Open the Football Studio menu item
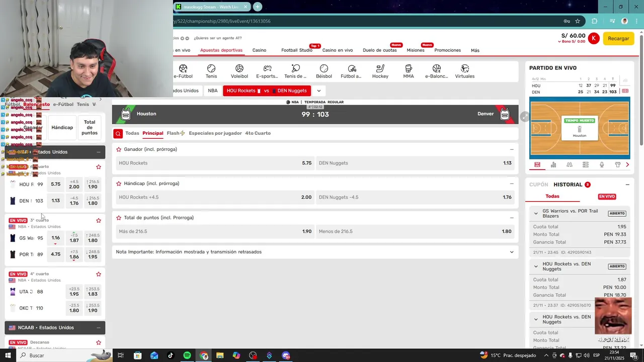 point(297,50)
